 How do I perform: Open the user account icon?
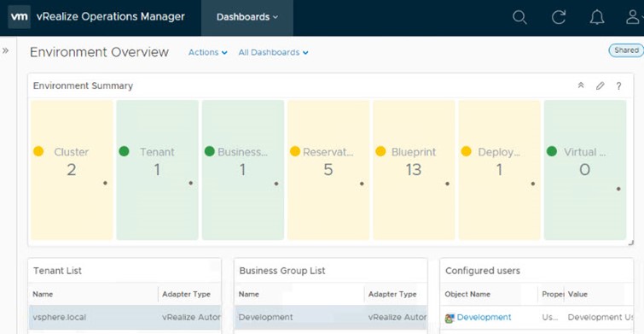click(634, 17)
